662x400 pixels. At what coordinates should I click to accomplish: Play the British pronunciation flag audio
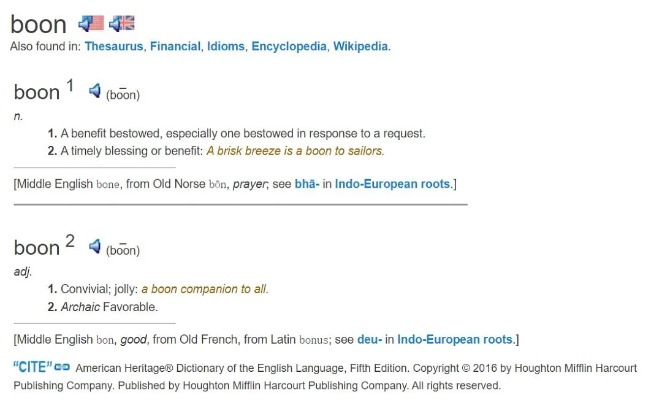click(122, 23)
